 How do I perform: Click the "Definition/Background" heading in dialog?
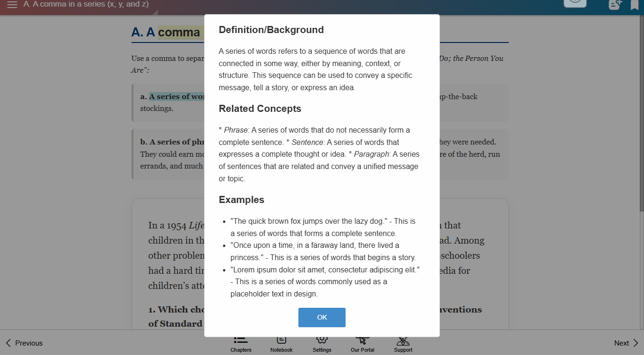(271, 30)
